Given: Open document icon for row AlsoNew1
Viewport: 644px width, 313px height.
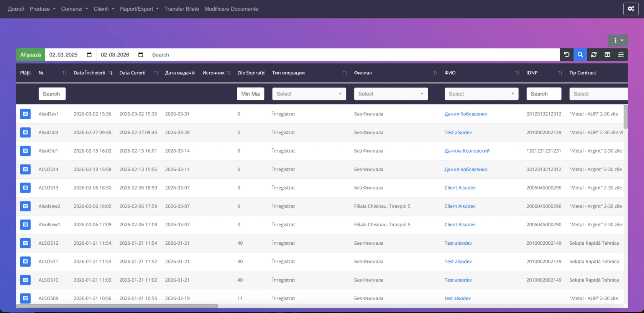Looking at the screenshot, I should point(25,224).
